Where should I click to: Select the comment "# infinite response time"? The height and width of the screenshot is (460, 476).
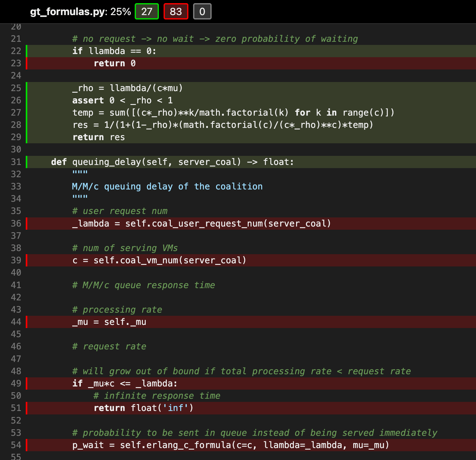click(x=157, y=396)
